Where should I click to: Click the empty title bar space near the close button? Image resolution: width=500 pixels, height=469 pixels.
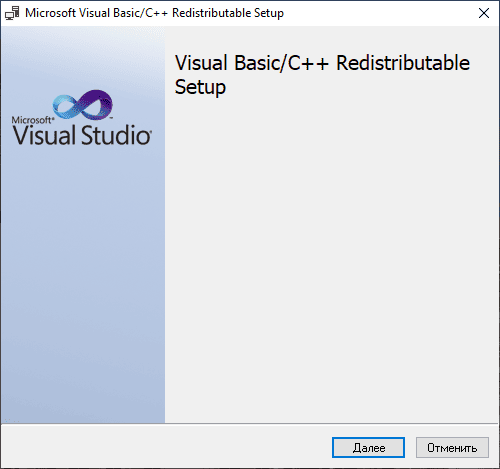[380, 13]
